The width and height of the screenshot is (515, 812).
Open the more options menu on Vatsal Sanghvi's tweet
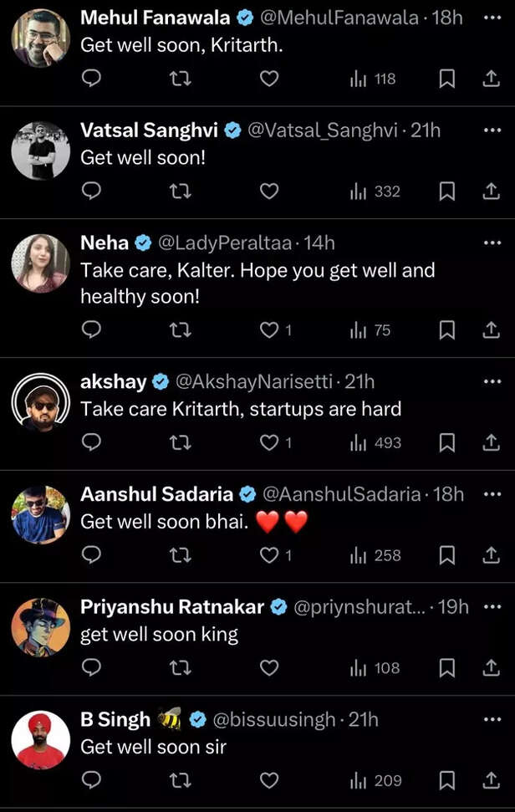[492, 130]
